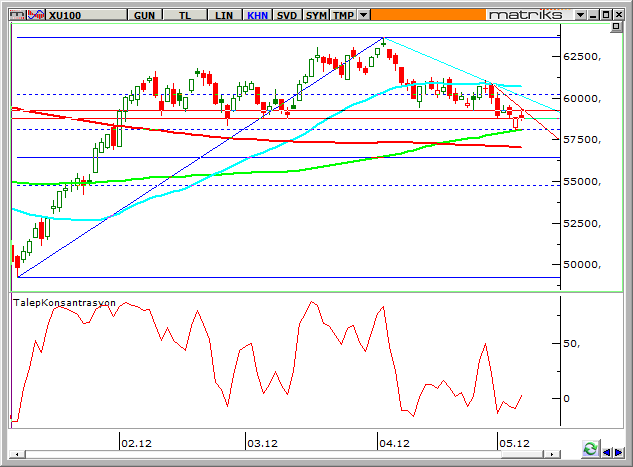Click the matriks logo

526,15
